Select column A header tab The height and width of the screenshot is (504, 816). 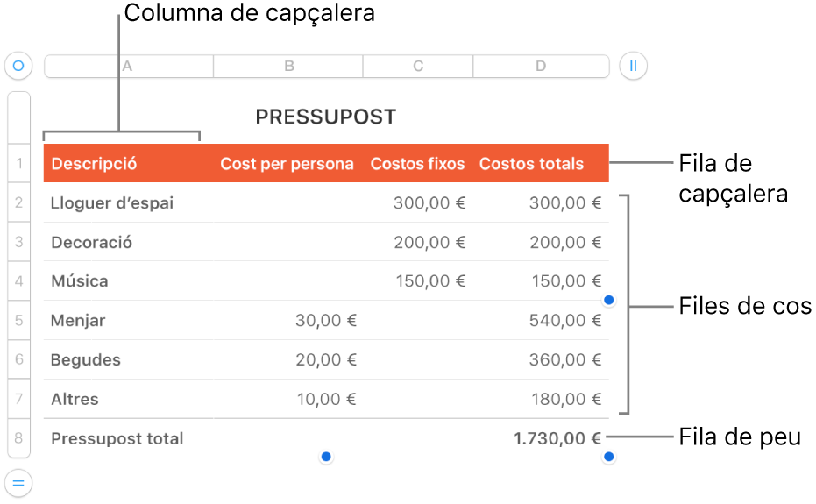click(129, 67)
